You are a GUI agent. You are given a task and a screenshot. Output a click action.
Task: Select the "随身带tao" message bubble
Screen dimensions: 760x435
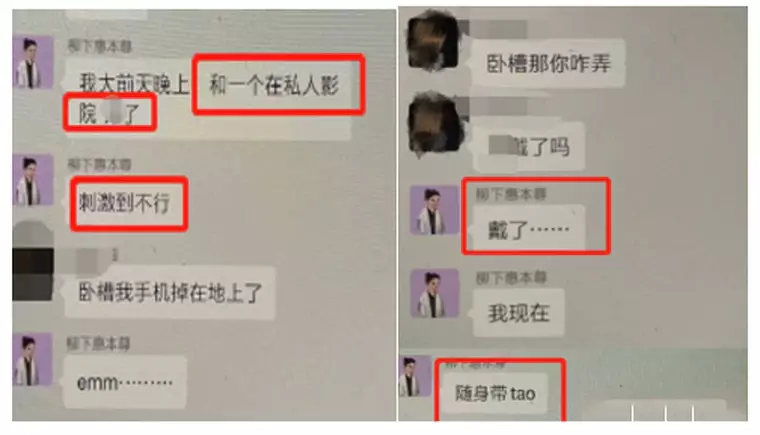pos(495,393)
